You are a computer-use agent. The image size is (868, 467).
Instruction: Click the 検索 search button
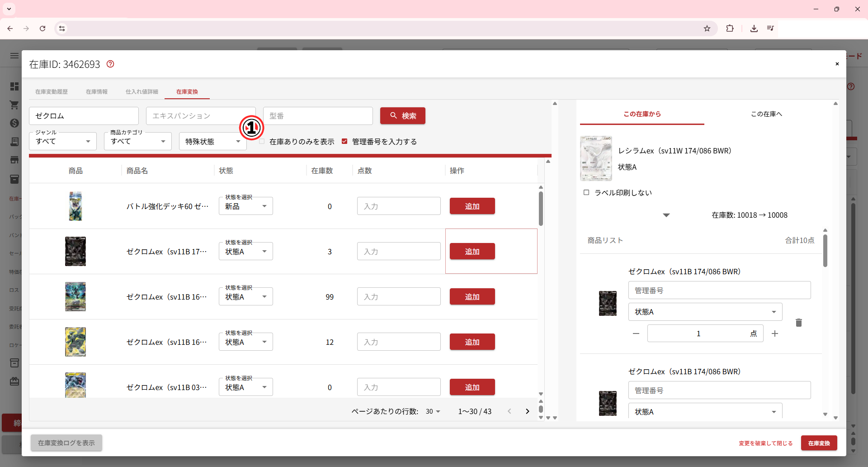(402, 116)
